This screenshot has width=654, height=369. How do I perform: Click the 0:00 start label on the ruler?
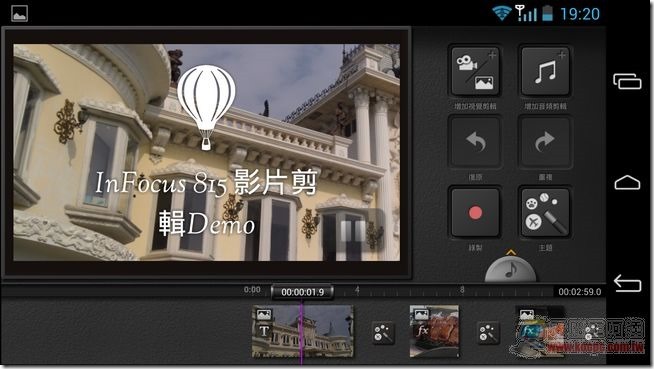(x=252, y=289)
